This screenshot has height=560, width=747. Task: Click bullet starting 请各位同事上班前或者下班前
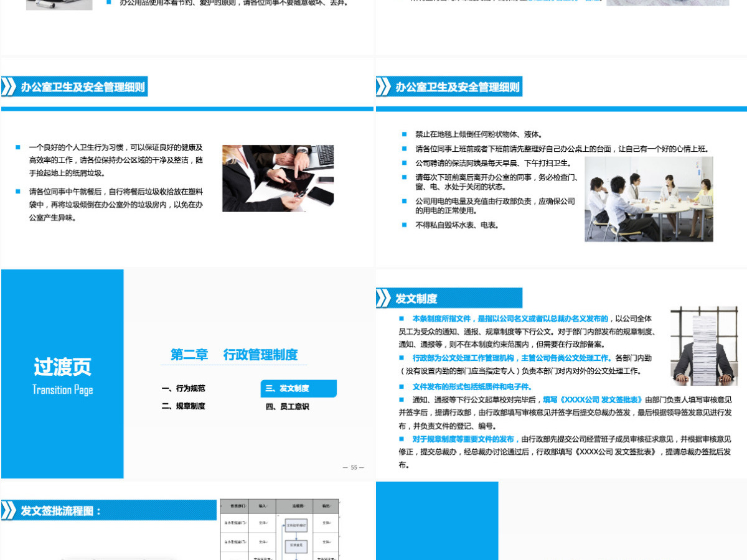[562, 149]
